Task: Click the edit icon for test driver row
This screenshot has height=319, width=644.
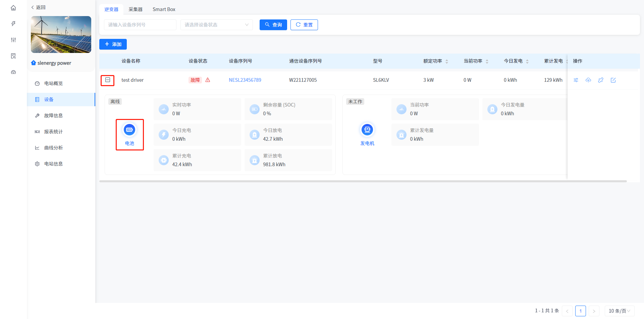Action: tap(613, 80)
